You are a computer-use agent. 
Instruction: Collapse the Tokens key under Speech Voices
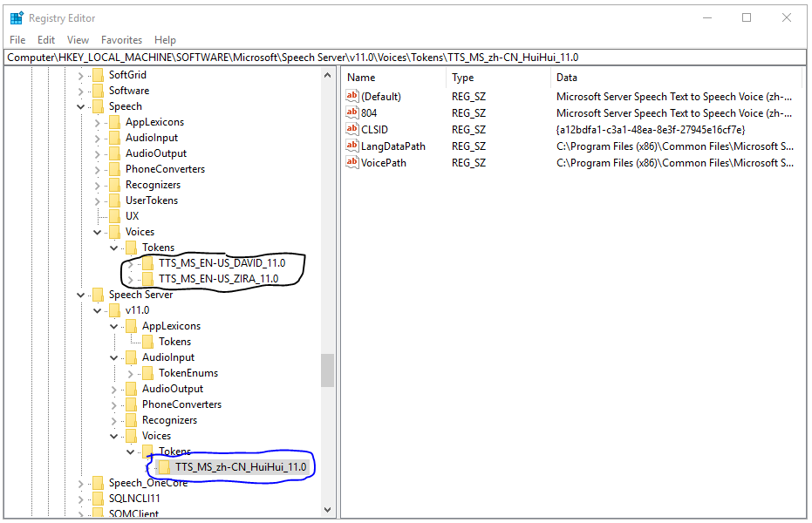click(114, 248)
